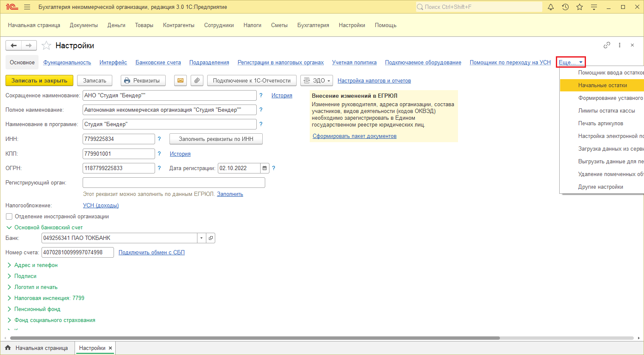The height and width of the screenshot is (355, 644).
Task: Show help for Сокращенное наименование question mark
Action: coord(261,95)
